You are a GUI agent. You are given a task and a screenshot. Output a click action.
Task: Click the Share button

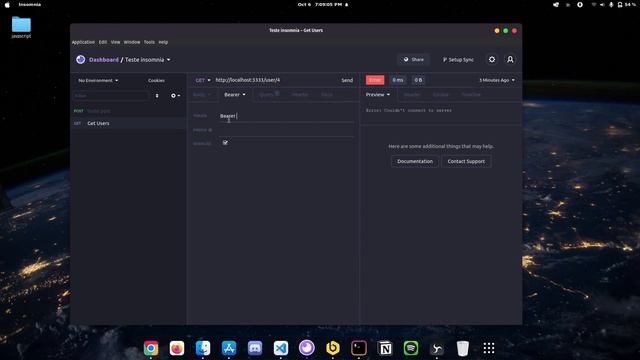point(413,60)
